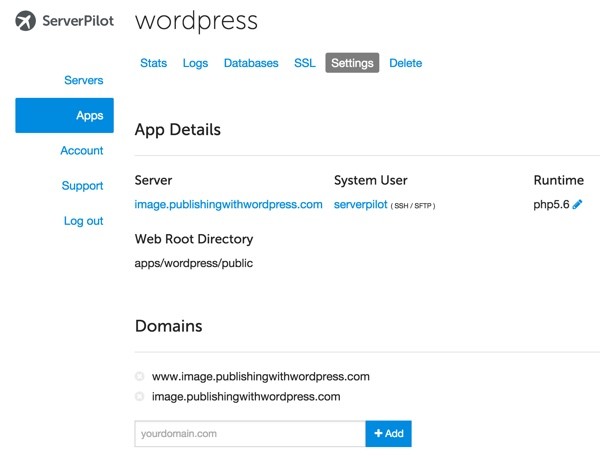Edit PHP runtime with pencil icon
The height and width of the screenshot is (456, 600).
577,204
